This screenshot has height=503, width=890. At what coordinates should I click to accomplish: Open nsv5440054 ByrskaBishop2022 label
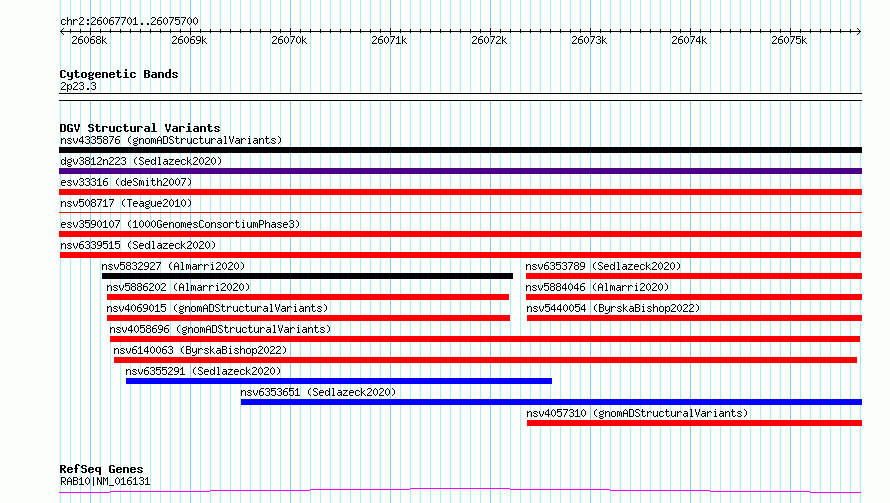tap(613, 308)
